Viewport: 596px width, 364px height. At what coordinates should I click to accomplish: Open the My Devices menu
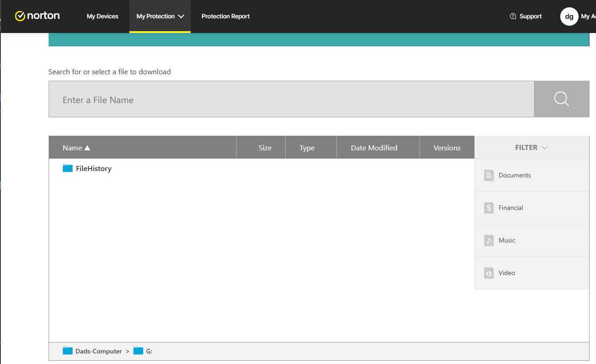102,17
